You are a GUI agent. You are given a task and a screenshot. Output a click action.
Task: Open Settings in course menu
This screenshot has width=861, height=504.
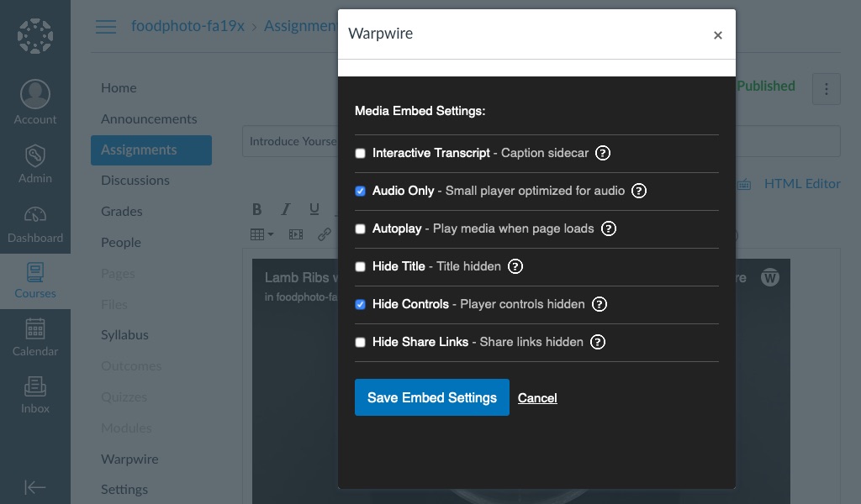pos(124,489)
